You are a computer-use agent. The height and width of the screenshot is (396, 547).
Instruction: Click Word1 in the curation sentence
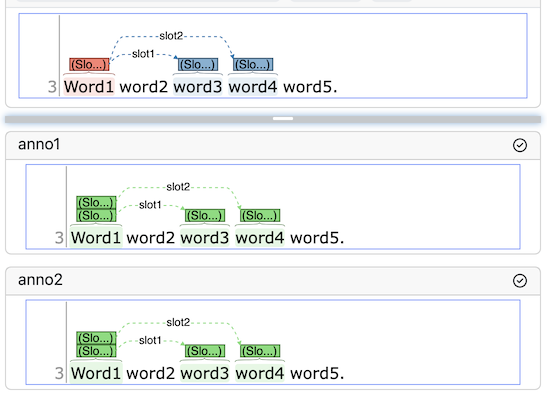89,87
